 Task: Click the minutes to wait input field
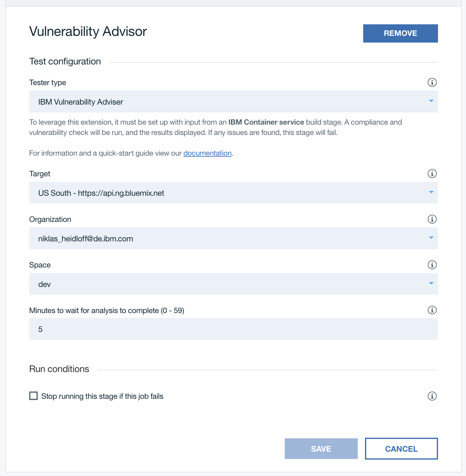(233, 329)
